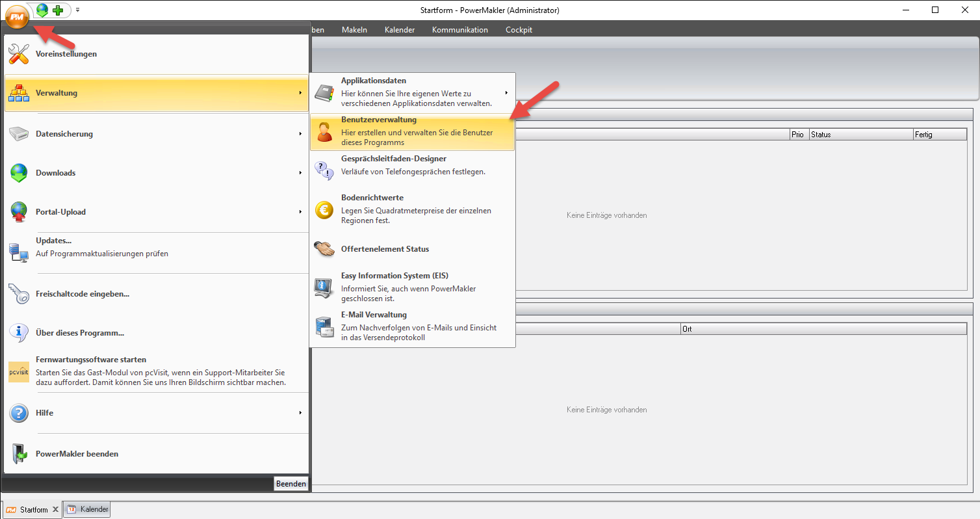Select Bodenrichtwerte submenu entry text
Image resolution: width=980 pixels, height=519 pixels.
click(x=372, y=198)
